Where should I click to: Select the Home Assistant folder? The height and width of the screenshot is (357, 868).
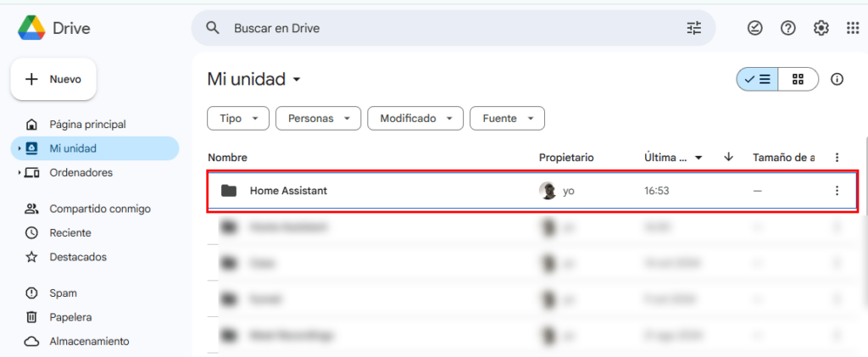(288, 191)
